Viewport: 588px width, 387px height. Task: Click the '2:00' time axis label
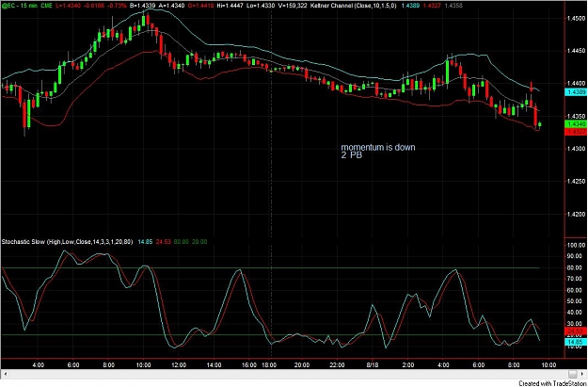407,364
